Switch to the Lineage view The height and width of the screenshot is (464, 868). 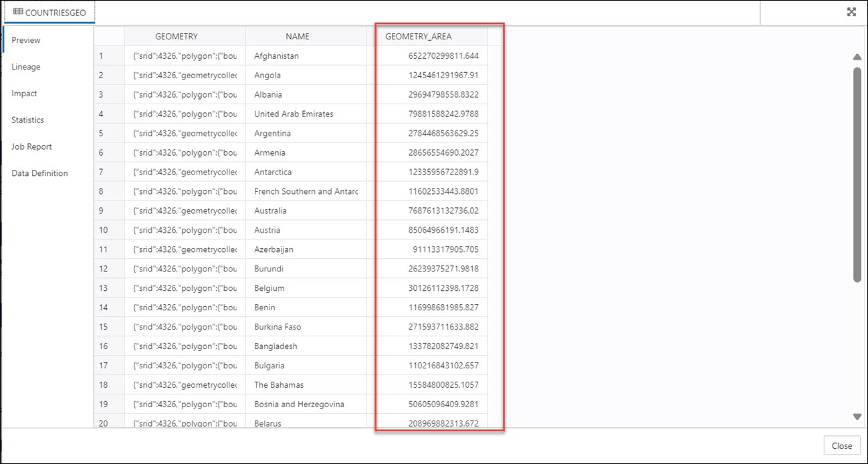(x=25, y=67)
